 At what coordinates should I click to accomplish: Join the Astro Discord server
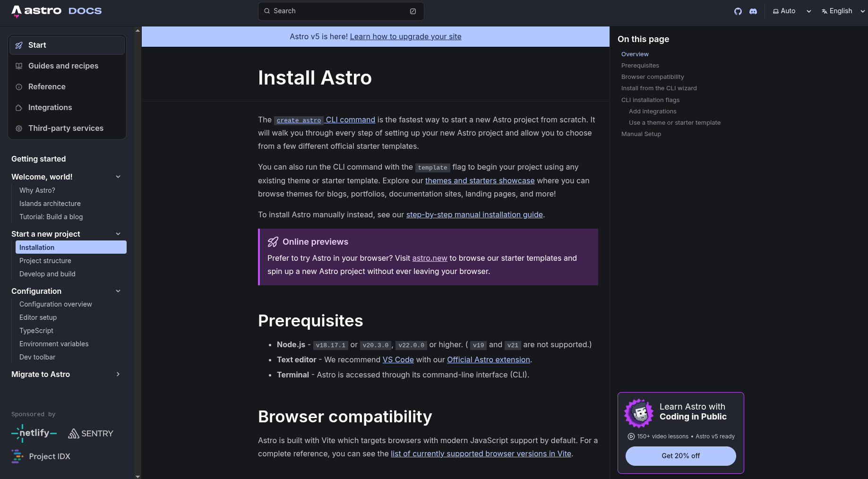point(753,11)
